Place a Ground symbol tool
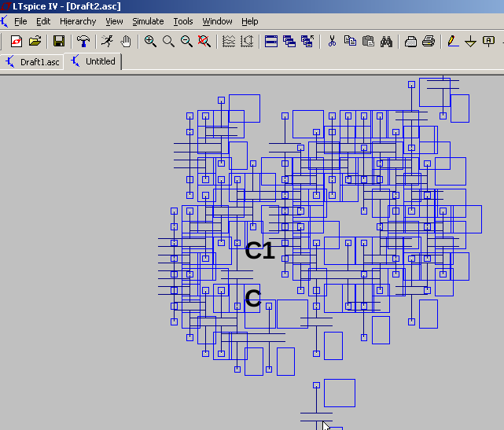Viewport: 504px width, 430px height. point(470,42)
